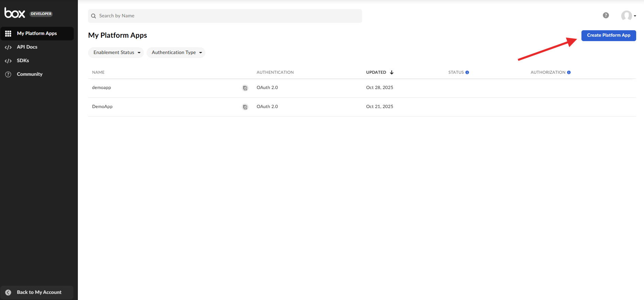The image size is (644, 300).
Task: Click the Oct 21, 2025 date
Action: click(379, 107)
